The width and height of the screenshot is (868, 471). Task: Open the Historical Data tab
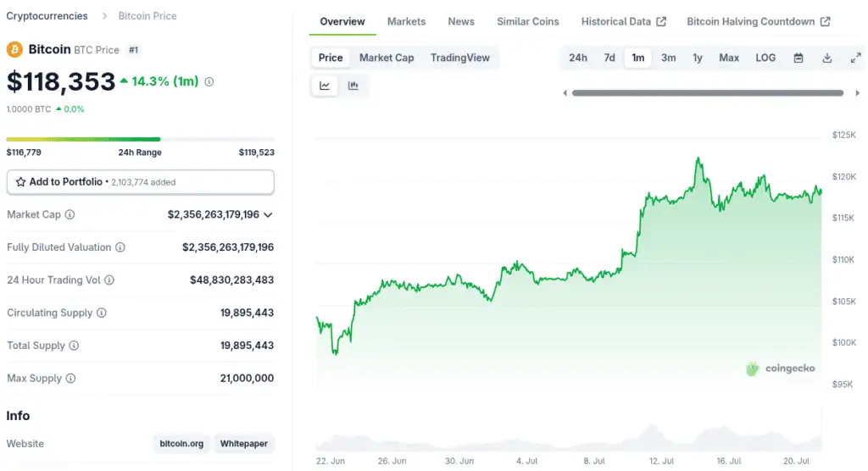(623, 21)
